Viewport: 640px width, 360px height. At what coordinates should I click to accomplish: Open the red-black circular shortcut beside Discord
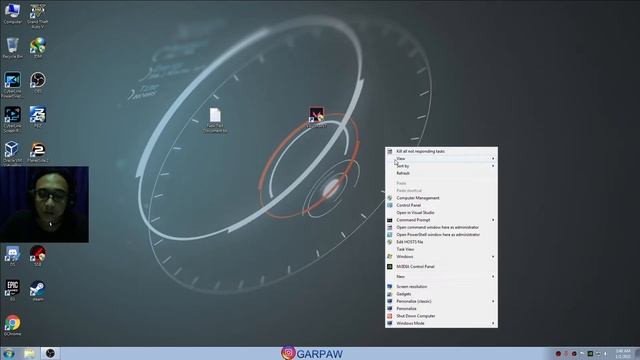(38, 256)
